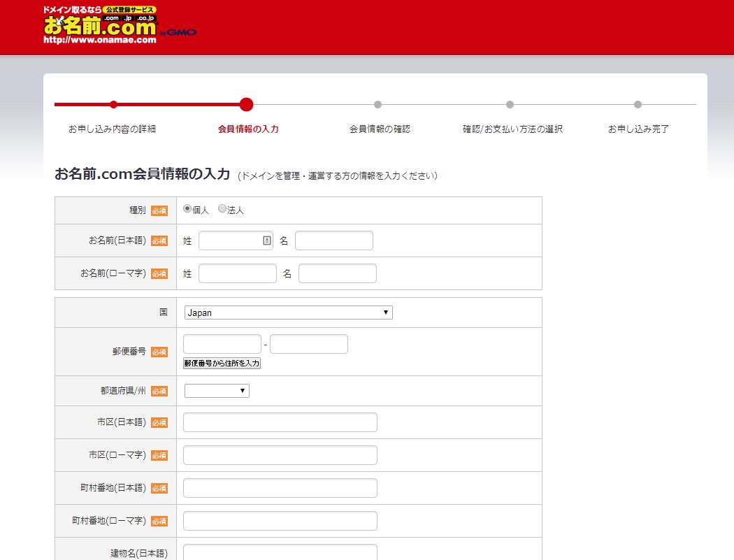Click the 国 row label
This screenshot has height=560, width=734.
tap(164, 312)
